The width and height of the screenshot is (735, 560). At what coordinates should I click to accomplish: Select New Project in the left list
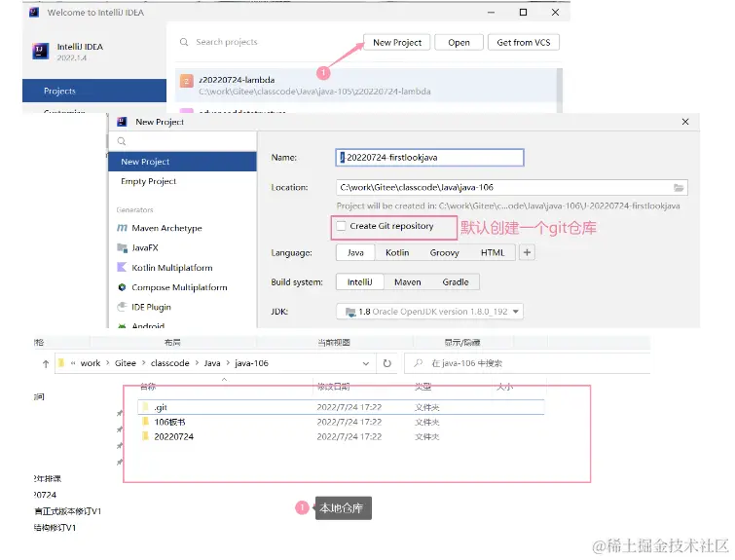[x=182, y=162]
